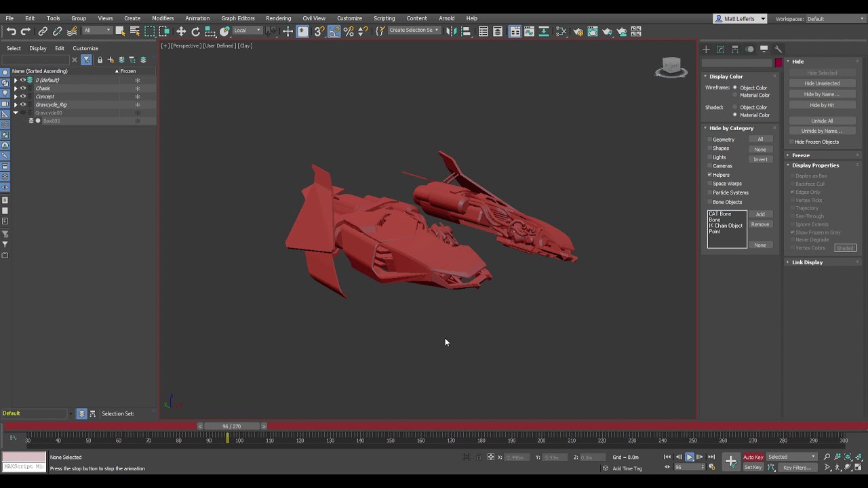Uncheck the Helpers hide category checkbox
Image resolution: width=868 pixels, height=488 pixels.
pos(710,175)
